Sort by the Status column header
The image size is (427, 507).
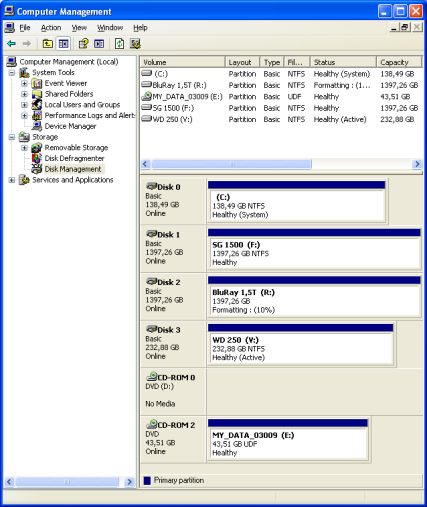click(343, 62)
